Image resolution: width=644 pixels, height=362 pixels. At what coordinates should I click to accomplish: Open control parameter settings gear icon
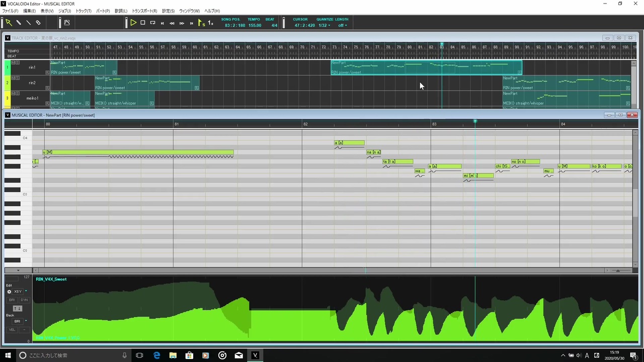click(9, 292)
